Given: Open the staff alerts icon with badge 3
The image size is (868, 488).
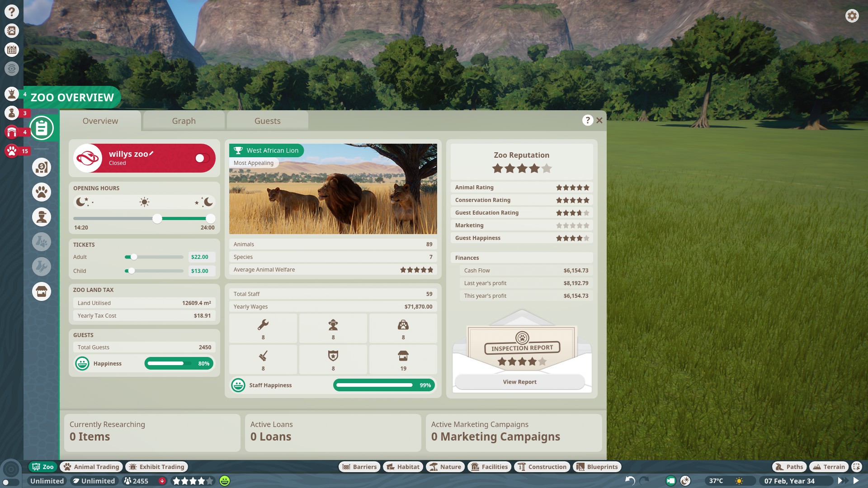Looking at the screenshot, I should (x=12, y=113).
